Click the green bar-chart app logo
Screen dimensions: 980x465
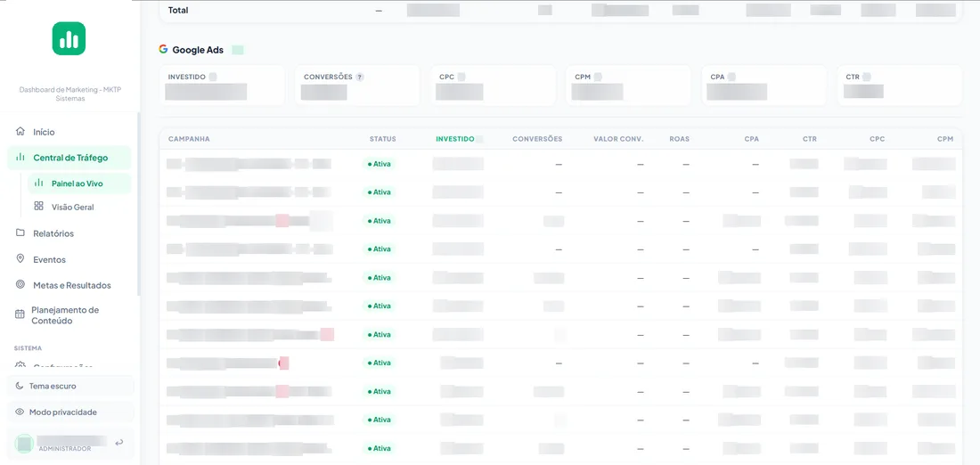point(69,39)
